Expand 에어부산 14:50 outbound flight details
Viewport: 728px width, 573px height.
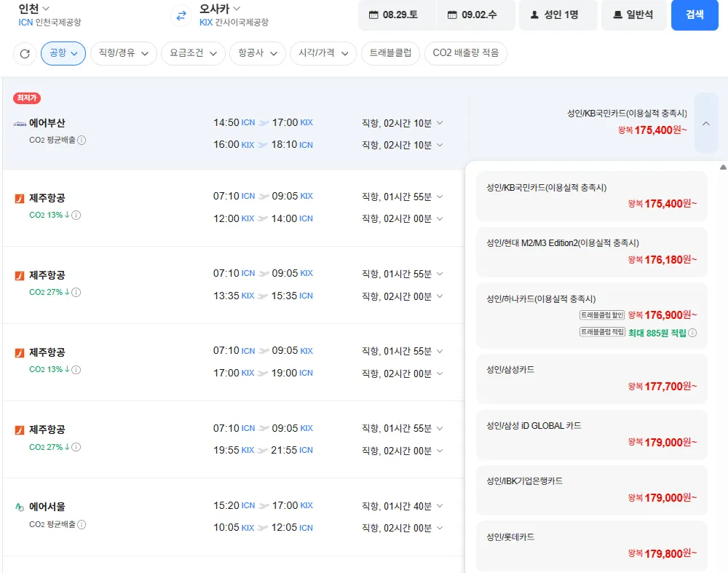[440, 123]
